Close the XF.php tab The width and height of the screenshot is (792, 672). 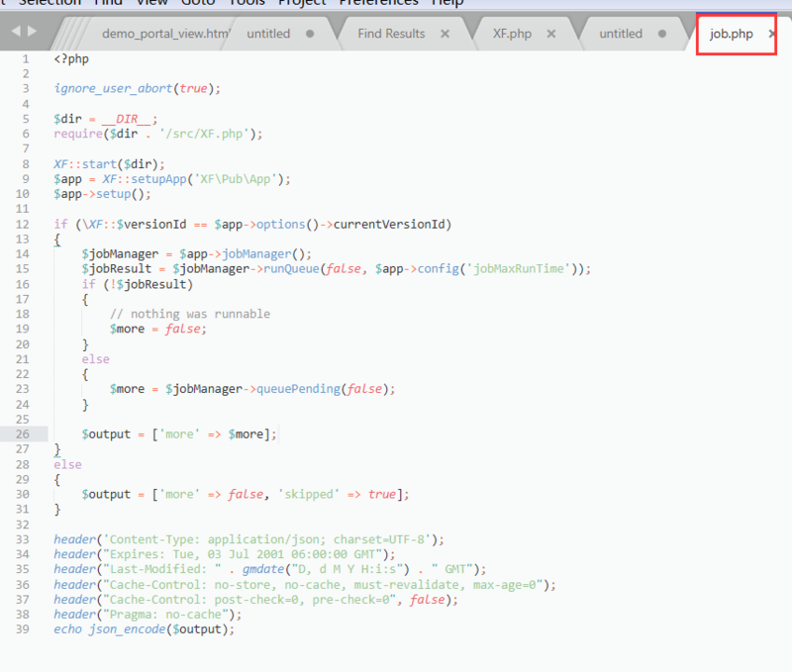(551, 34)
